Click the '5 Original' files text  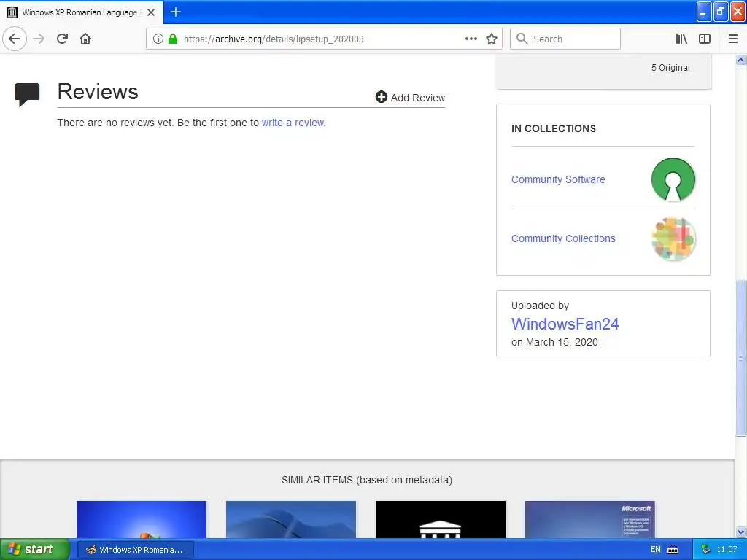point(670,68)
